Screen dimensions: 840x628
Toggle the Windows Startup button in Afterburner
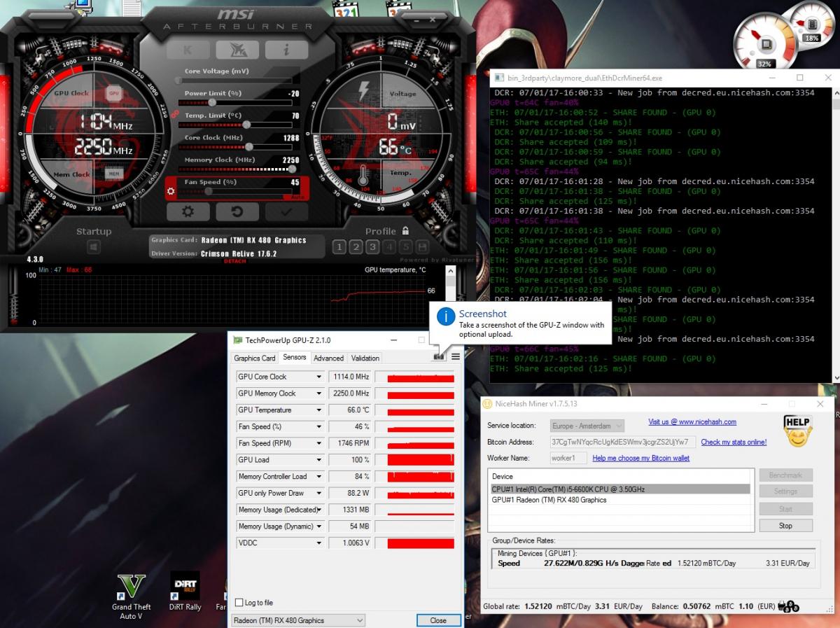tap(94, 246)
